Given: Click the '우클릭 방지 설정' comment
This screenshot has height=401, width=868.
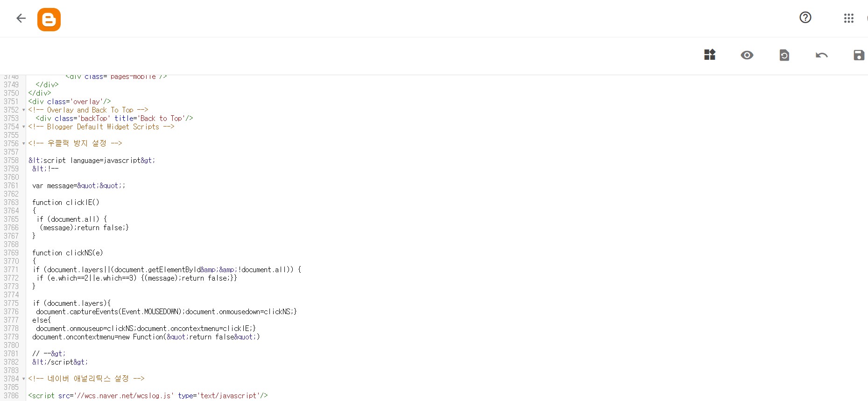Looking at the screenshot, I should pos(75,143).
